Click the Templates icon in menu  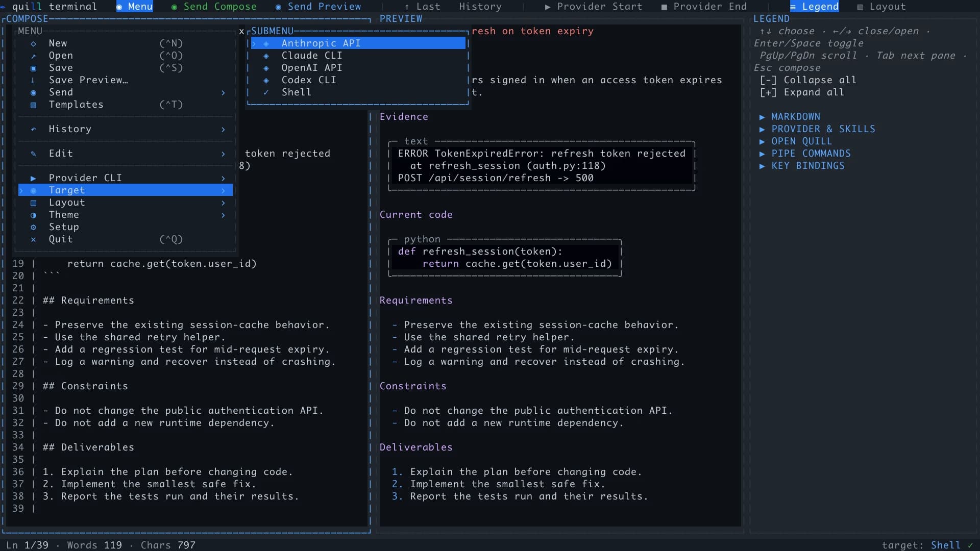pyautogui.click(x=33, y=105)
